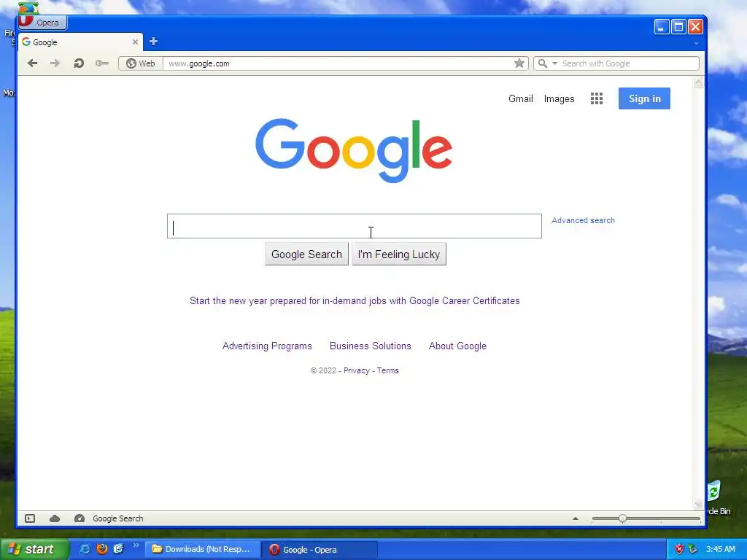Viewport: 747px width, 560px height.
Task: Open the Windows start menu
Action: (x=34, y=549)
